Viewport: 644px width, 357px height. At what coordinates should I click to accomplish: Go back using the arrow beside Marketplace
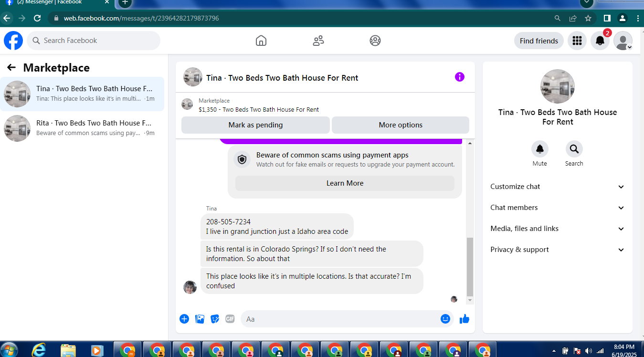coord(11,68)
